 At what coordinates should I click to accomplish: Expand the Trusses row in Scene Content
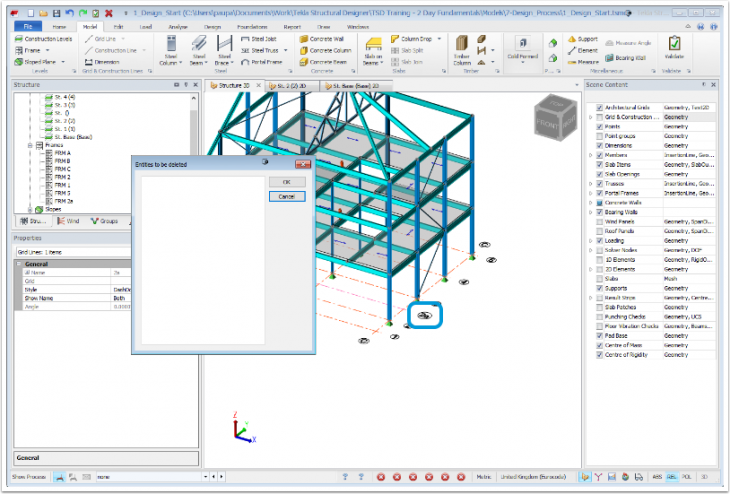point(591,183)
